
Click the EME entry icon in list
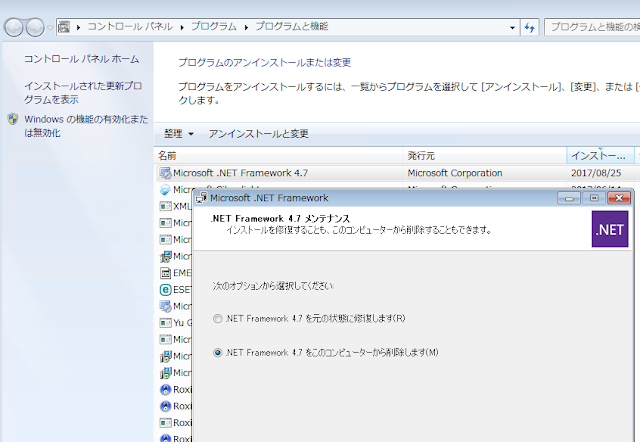pos(165,273)
